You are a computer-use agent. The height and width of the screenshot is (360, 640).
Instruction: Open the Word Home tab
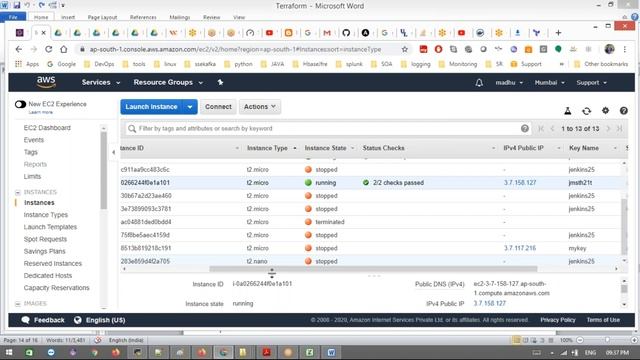click(x=41, y=17)
